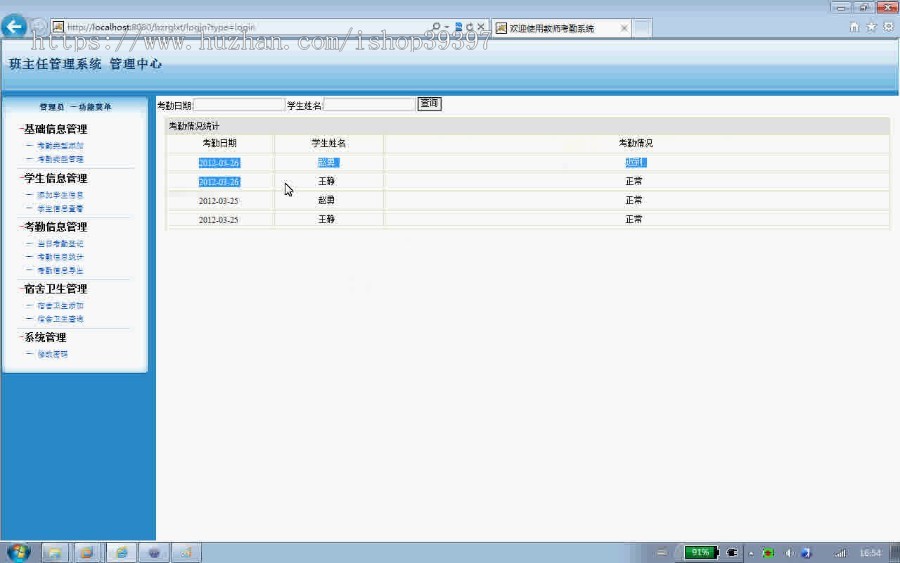900x563 pixels.
Task: Open the Internet Explorer taskbar icon
Action: 122,553
